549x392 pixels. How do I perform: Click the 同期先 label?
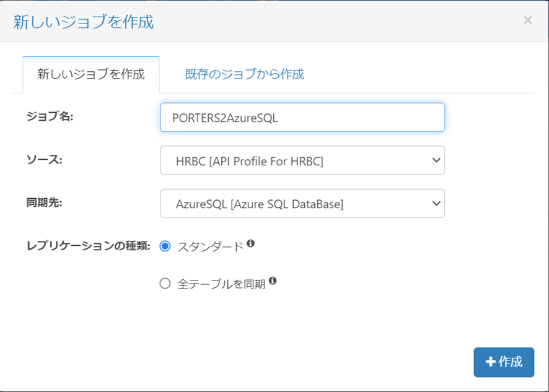coord(45,203)
